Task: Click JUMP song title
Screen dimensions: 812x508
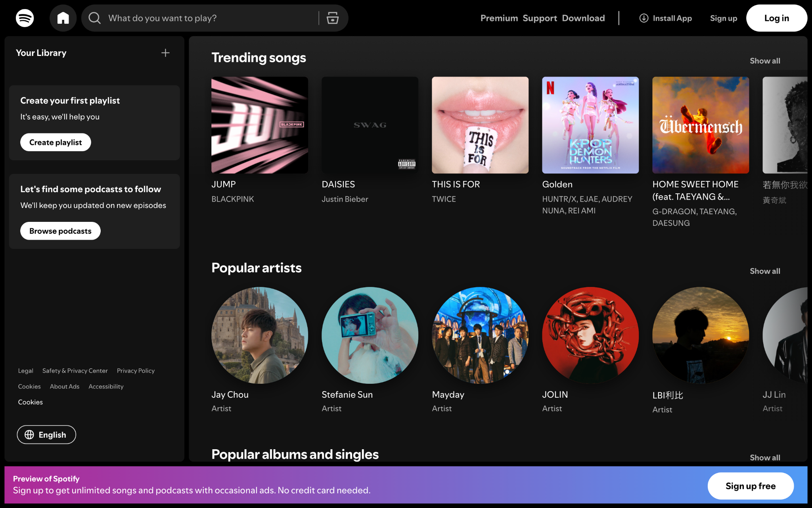Action: coord(223,184)
